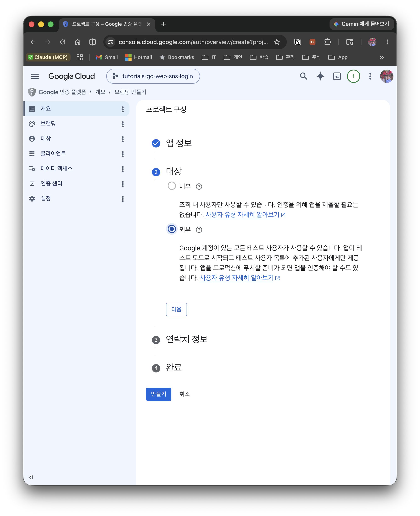Screen dimensions: 420x516
Task: Click Gemini에게 물어보기 button in title bar
Action: click(362, 24)
